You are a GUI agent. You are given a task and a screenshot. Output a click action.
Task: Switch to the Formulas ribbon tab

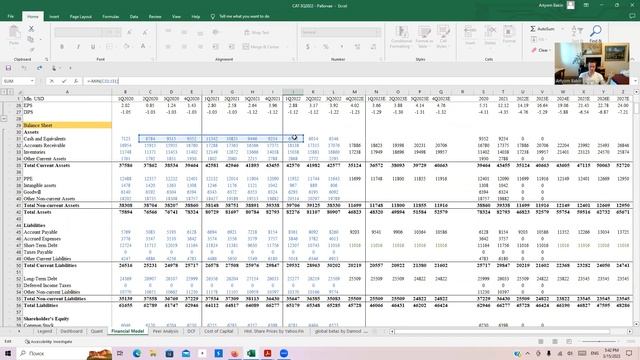(x=111, y=17)
